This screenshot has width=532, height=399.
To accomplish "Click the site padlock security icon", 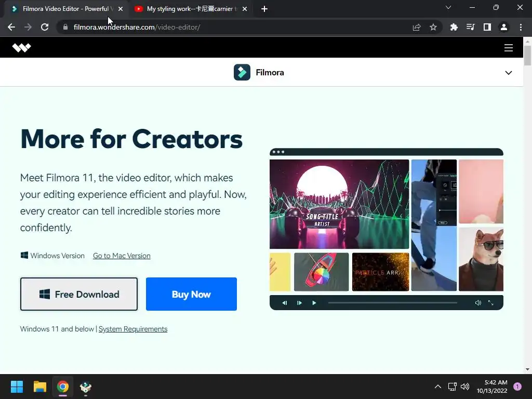I will (65, 27).
